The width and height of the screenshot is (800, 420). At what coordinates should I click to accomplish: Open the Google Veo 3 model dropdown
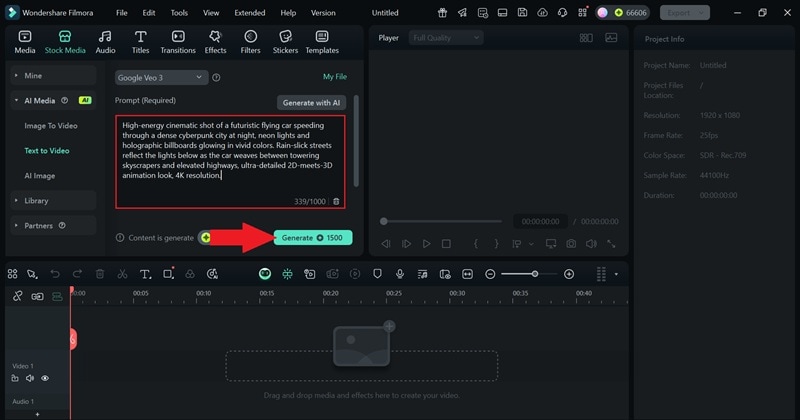click(x=161, y=78)
